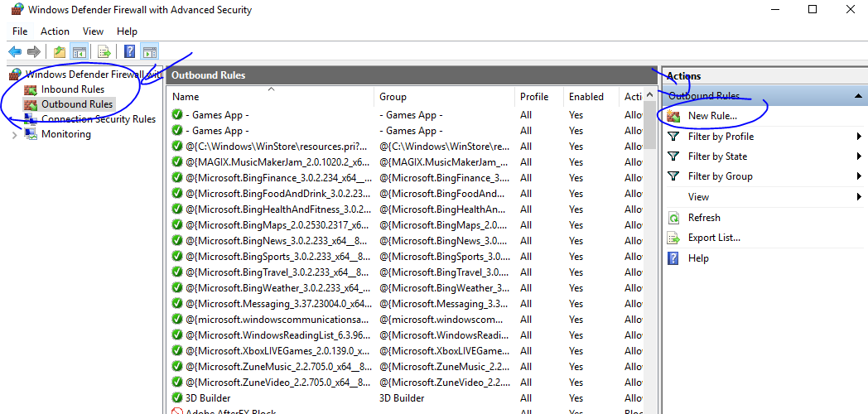Open the Help menu in menu bar
The height and width of the screenshot is (414, 868).
pos(127,31)
